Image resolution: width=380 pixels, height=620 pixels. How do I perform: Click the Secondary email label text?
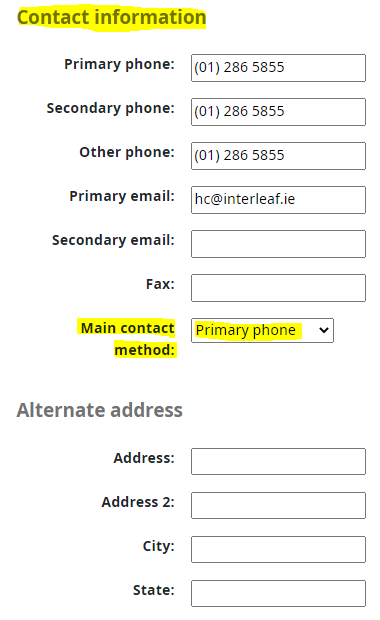pyautogui.click(x=113, y=240)
